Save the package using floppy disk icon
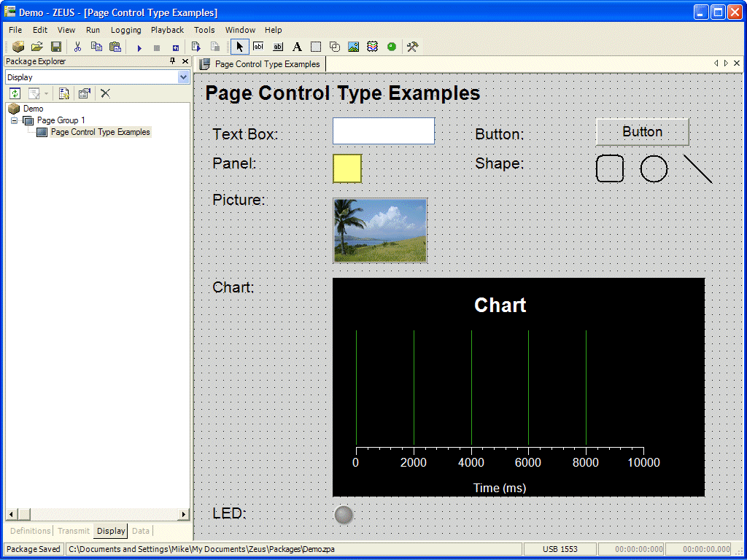The width and height of the screenshot is (747, 560). 56,47
